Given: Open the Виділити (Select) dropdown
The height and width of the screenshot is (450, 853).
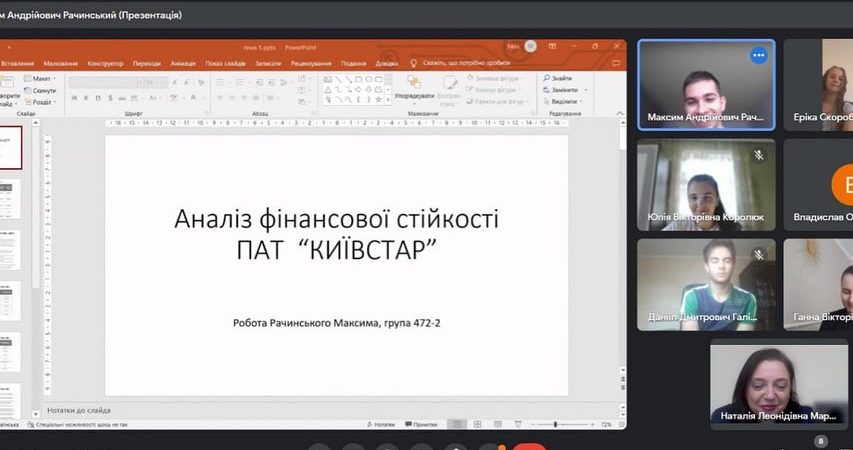Looking at the screenshot, I should pos(563,101).
